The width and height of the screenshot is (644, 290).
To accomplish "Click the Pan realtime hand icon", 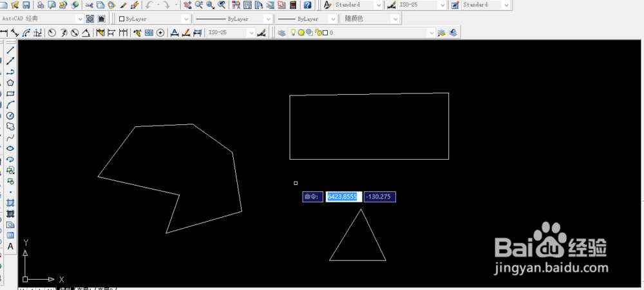I will click(x=187, y=5).
